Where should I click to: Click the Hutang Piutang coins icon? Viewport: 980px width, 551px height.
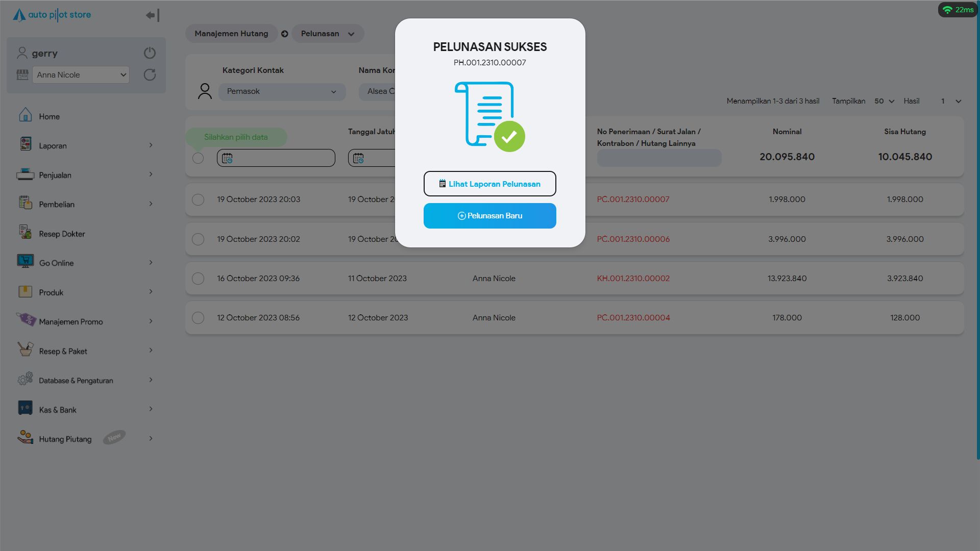click(x=25, y=437)
